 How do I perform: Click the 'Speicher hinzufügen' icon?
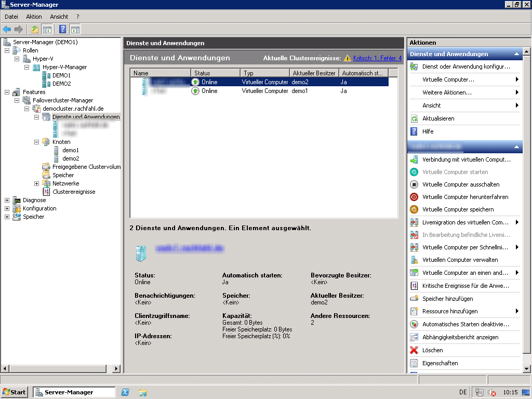pyautogui.click(x=414, y=299)
